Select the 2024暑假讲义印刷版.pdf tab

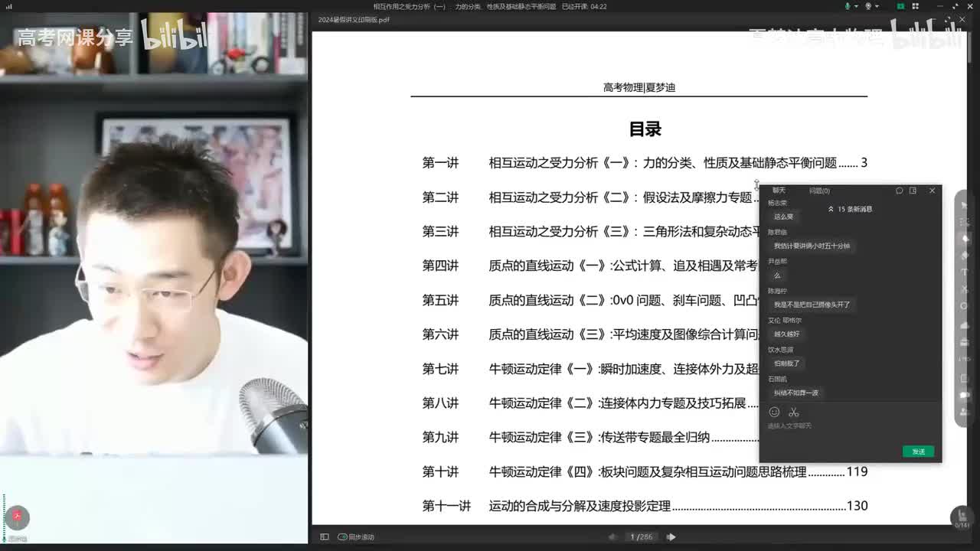354,19
